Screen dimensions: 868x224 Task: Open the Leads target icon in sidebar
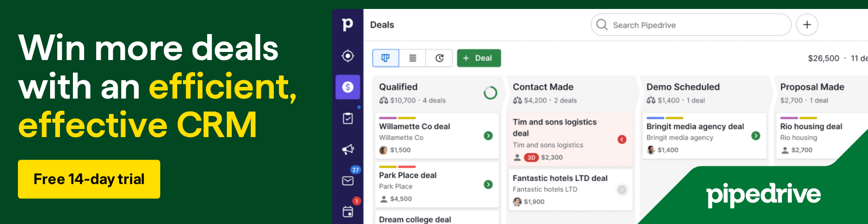(348, 56)
